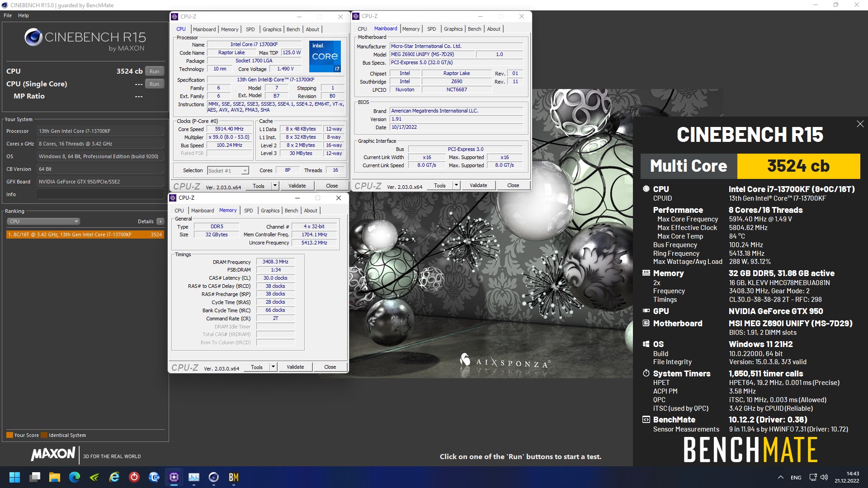The width and height of the screenshot is (868, 488).
Task: Select the DRAM Frequency 3408.3 MHz value
Action: point(275,262)
